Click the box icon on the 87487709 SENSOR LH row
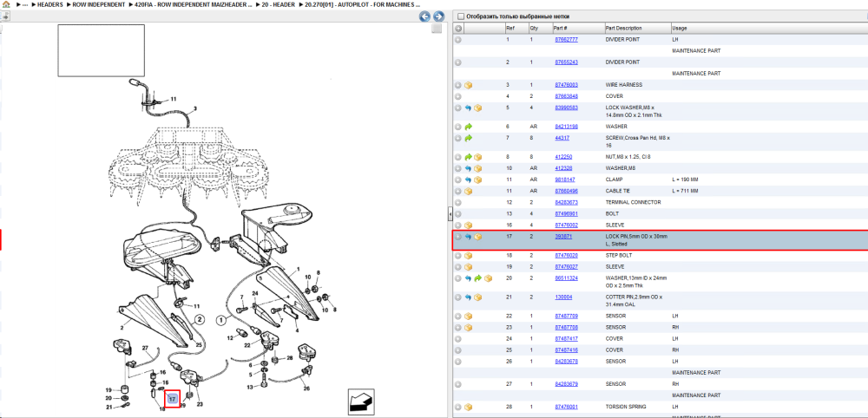The width and height of the screenshot is (868, 418). [468, 317]
